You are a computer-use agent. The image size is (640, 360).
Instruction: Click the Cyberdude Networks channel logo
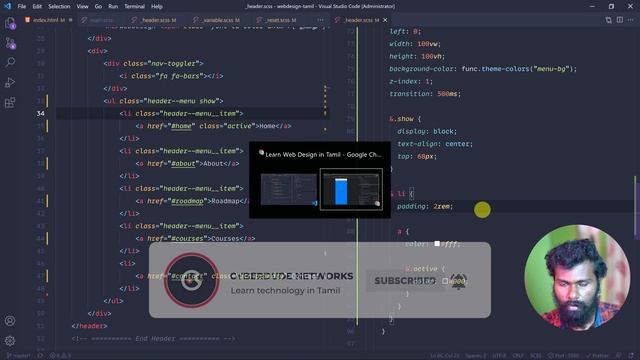[191, 280]
